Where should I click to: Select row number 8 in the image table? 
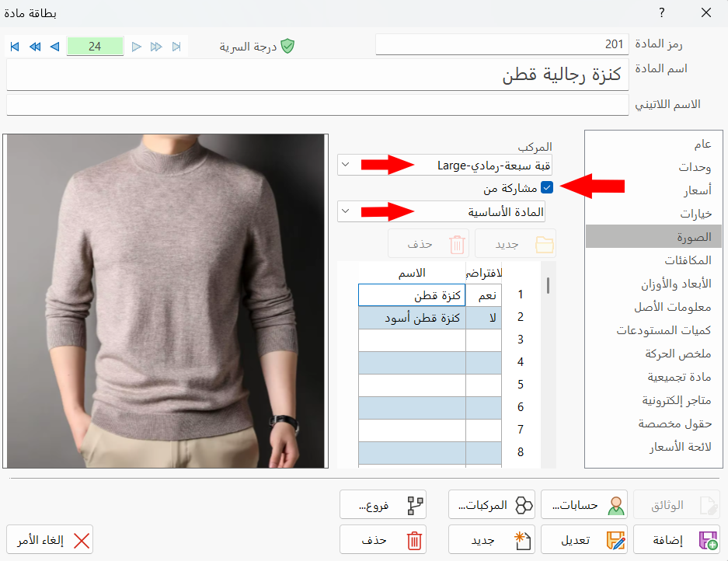(521, 452)
